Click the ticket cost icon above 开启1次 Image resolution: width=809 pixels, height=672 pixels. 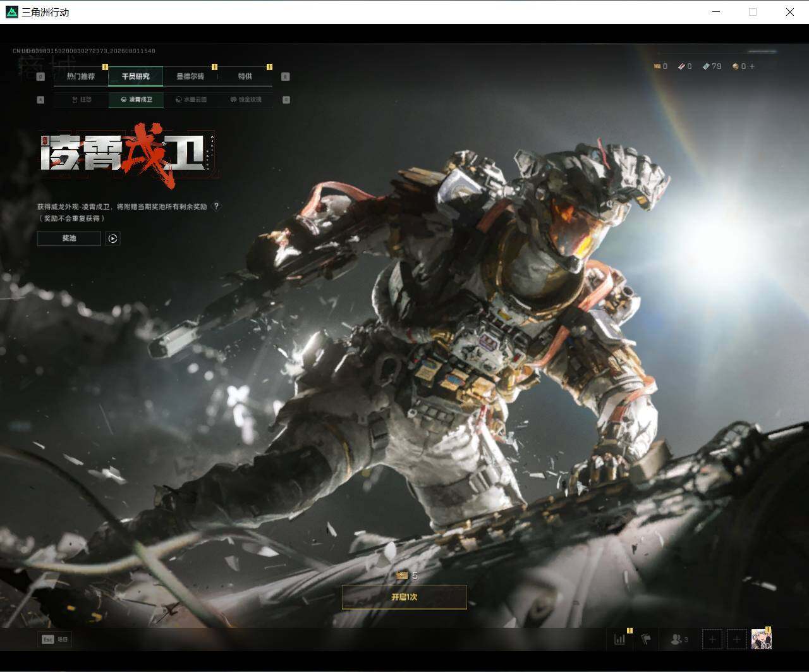click(401, 575)
